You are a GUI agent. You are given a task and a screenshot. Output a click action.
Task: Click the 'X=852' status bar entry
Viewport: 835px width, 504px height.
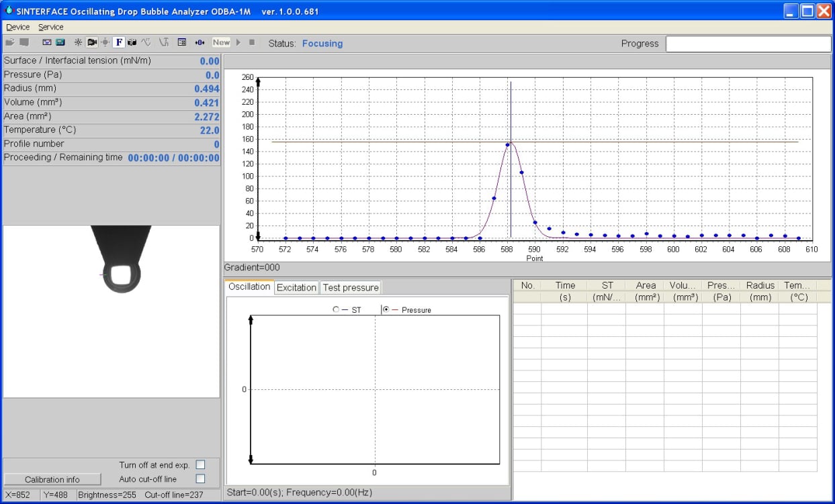tap(18, 495)
